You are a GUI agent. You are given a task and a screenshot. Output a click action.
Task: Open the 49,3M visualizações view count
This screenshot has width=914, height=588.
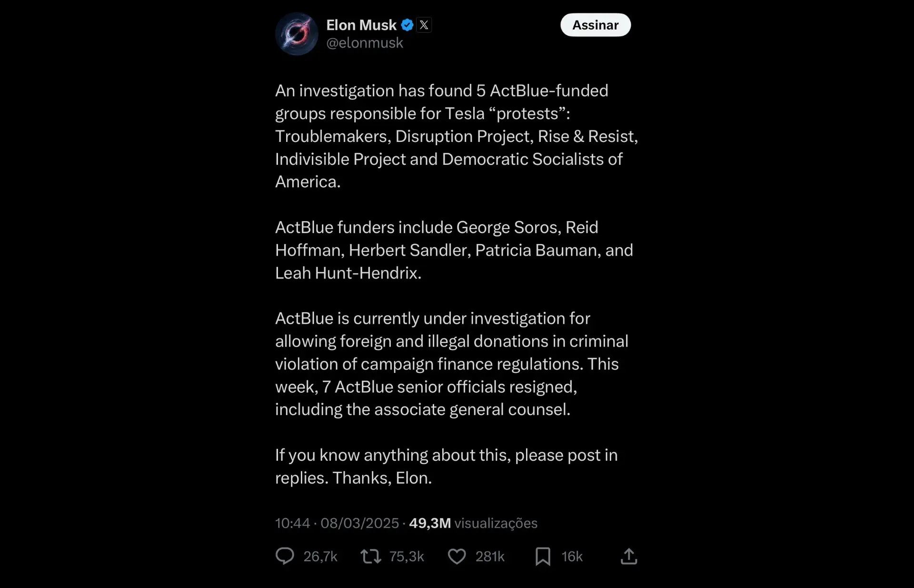coord(473,523)
